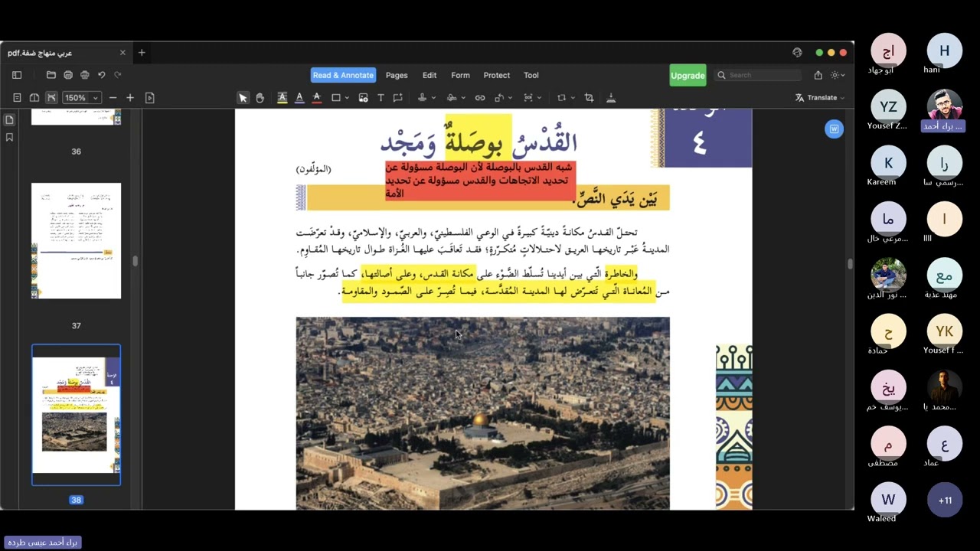The width and height of the screenshot is (980, 551).
Task: Click the first print icon in the toolbar
Action: [68, 75]
